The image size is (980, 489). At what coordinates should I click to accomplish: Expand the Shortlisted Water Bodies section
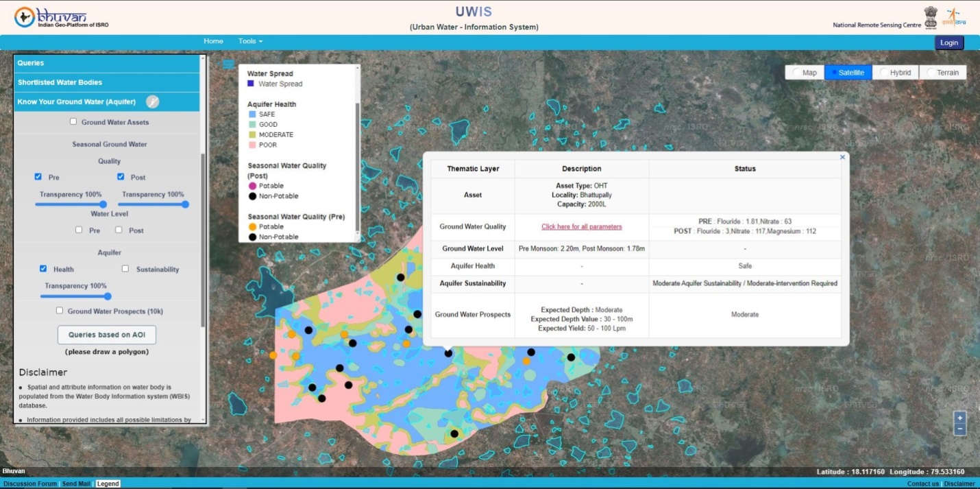(106, 82)
